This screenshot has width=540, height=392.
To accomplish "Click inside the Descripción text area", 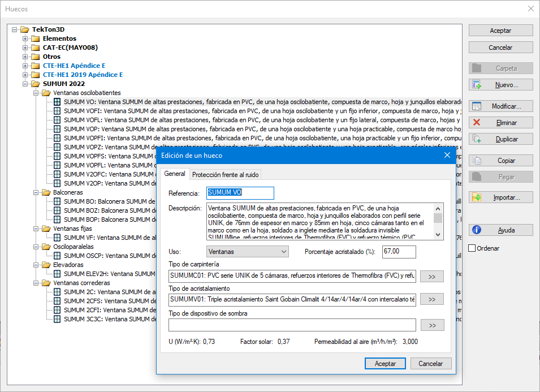I will click(x=320, y=222).
